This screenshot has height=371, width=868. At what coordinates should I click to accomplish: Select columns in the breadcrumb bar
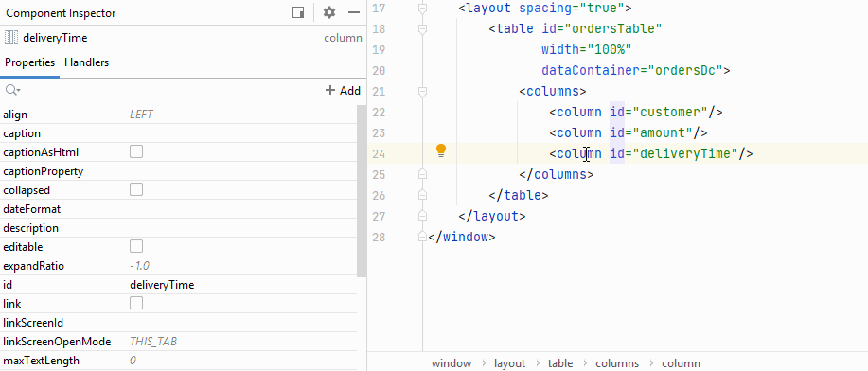point(617,363)
